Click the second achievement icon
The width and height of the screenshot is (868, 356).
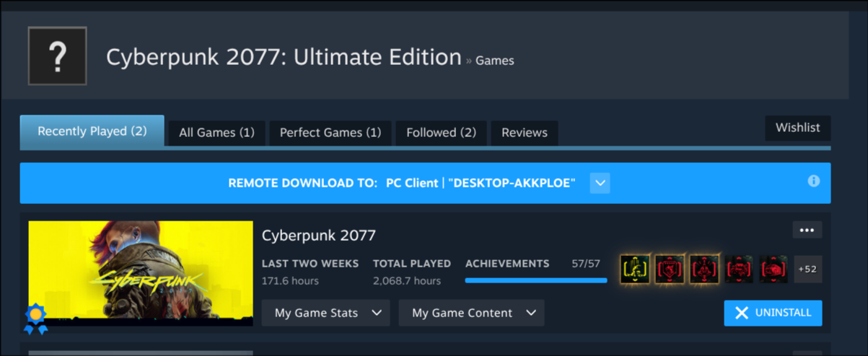click(670, 269)
